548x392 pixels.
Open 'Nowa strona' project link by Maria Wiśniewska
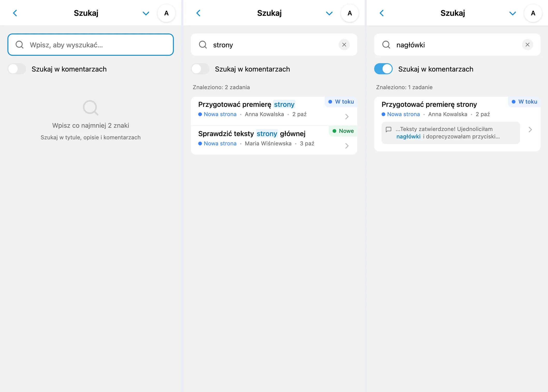coord(220,144)
